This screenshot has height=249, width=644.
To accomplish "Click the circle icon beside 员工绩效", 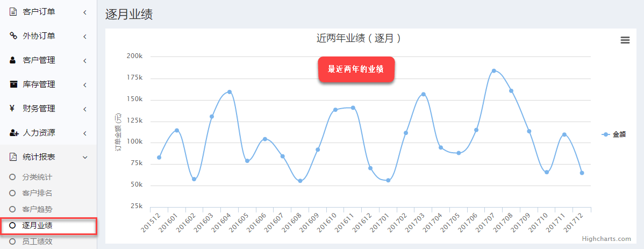I will point(12,241).
